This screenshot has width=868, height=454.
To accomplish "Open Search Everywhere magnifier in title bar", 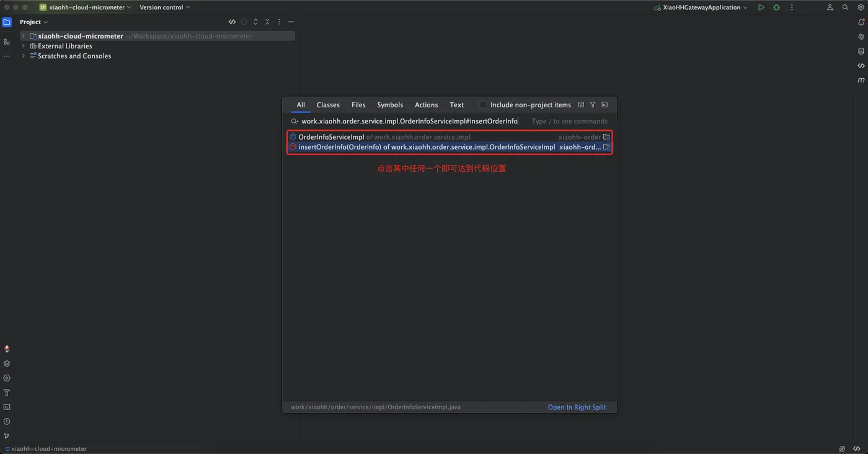I will tap(845, 7).
